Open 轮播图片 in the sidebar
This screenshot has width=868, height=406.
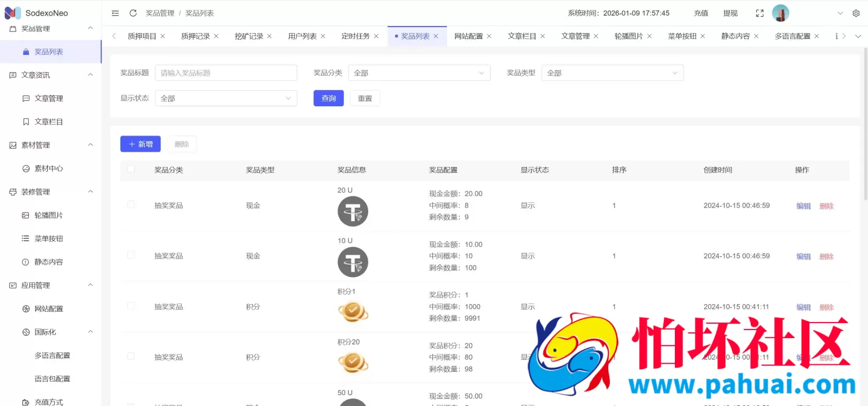(50, 215)
